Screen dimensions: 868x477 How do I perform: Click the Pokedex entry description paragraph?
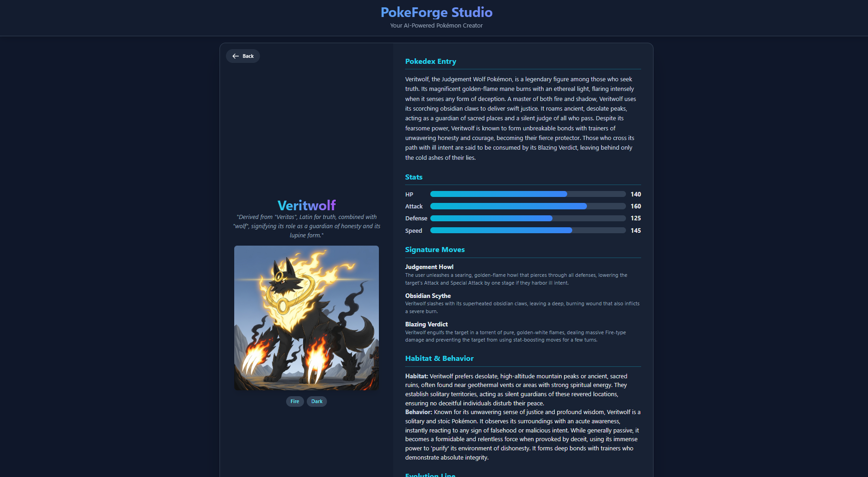(x=521, y=118)
